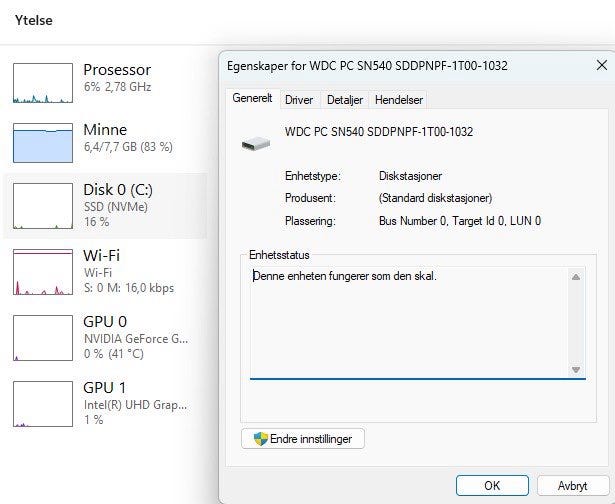This screenshot has height=504, width=615.
Task: Switch to the Driver tab
Action: point(299,100)
